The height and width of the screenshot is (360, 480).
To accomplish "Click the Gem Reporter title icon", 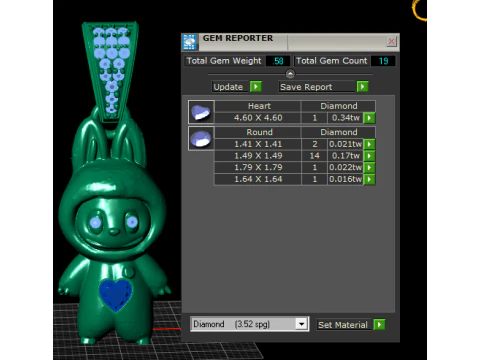I will click(190, 42).
